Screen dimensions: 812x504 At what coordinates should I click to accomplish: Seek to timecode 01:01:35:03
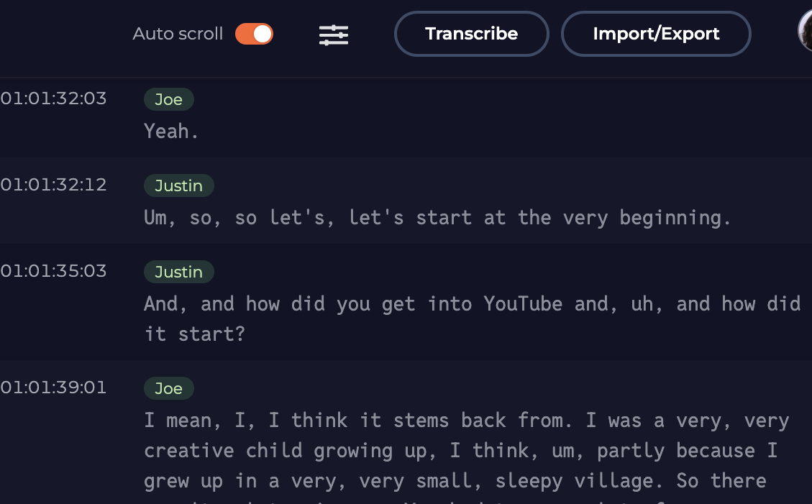click(x=53, y=271)
